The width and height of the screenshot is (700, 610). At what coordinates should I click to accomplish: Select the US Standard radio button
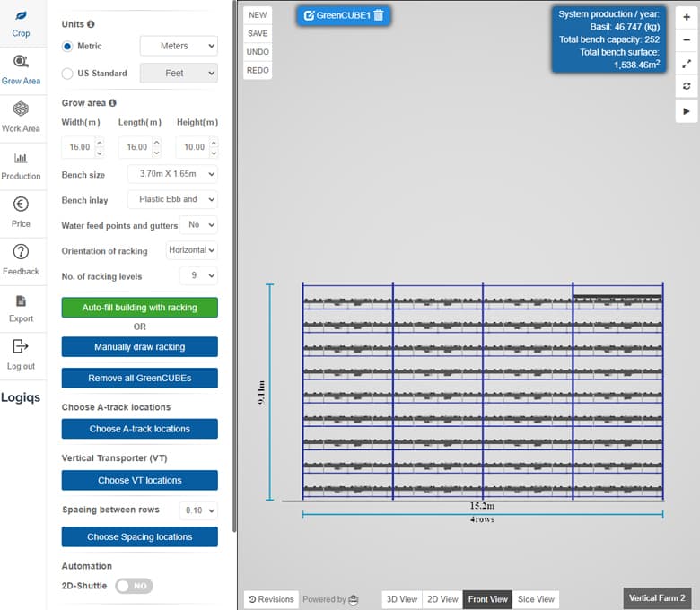pyautogui.click(x=67, y=74)
